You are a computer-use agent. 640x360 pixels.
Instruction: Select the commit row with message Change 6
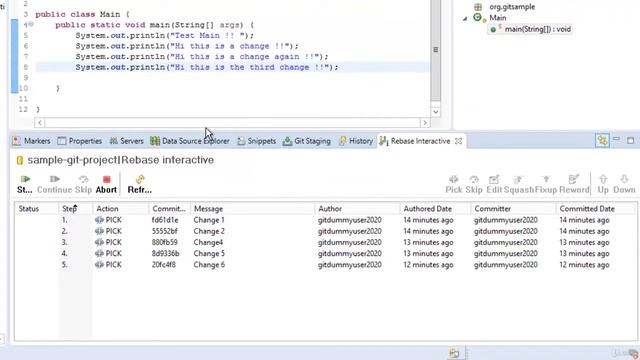coord(326,264)
